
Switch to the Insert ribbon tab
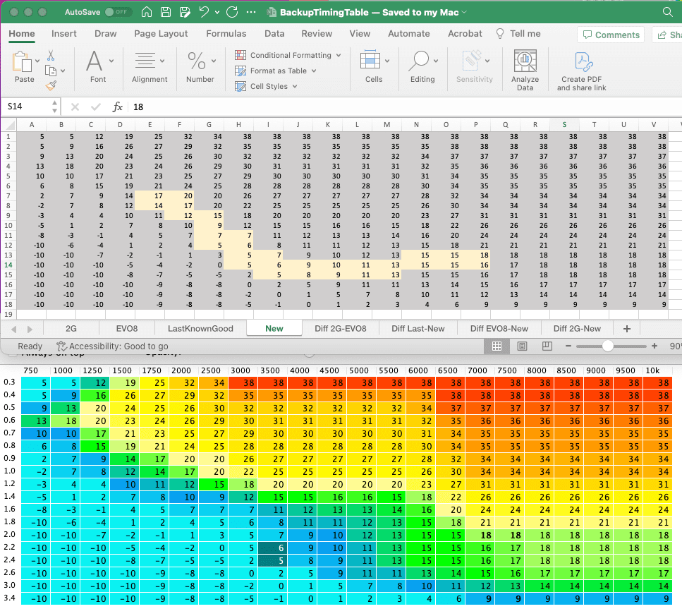64,33
